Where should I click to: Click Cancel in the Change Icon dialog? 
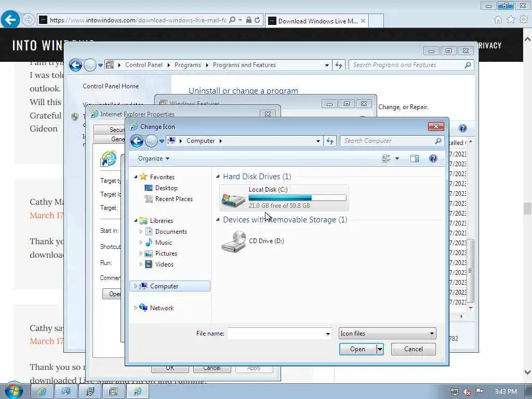413,349
